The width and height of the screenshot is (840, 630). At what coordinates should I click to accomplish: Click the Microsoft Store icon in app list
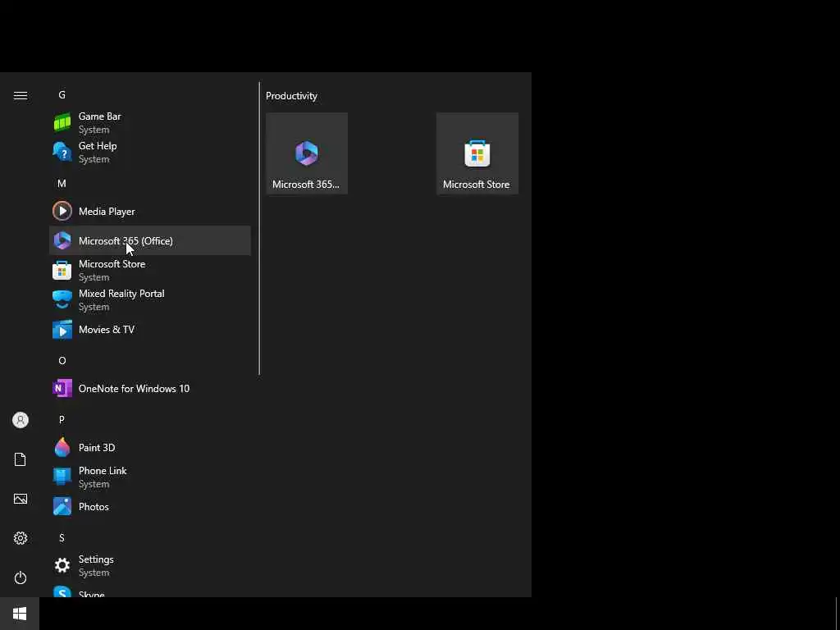click(x=62, y=271)
